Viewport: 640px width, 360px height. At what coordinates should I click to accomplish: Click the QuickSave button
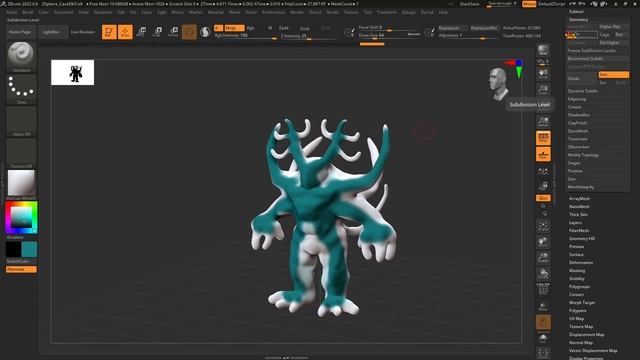(469, 4)
